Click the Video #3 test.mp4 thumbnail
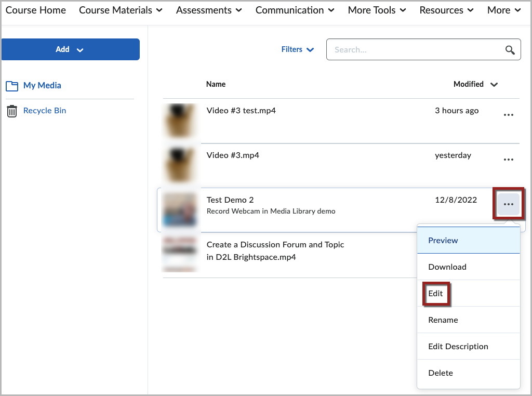Viewport: 532px width, 396px height. pyautogui.click(x=180, y=120)
